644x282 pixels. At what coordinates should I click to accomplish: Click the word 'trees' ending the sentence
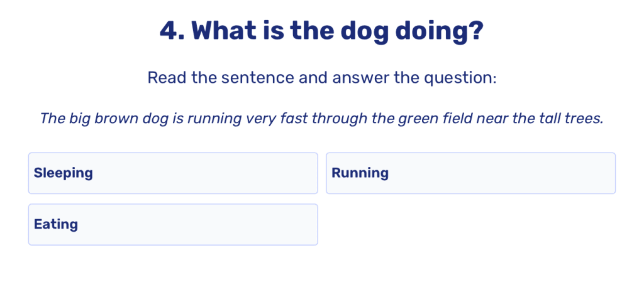582,119
